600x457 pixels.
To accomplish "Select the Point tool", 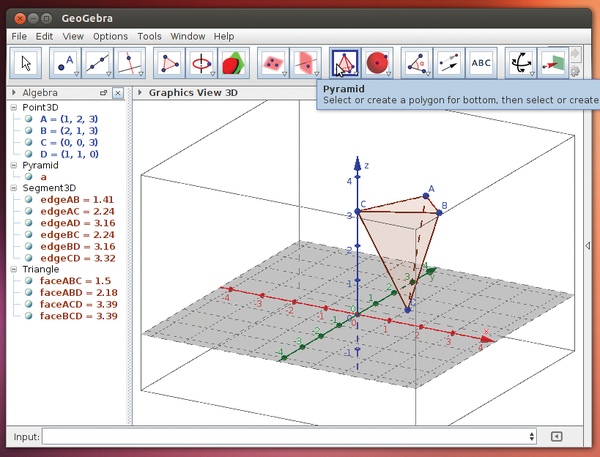I will 68,63.
